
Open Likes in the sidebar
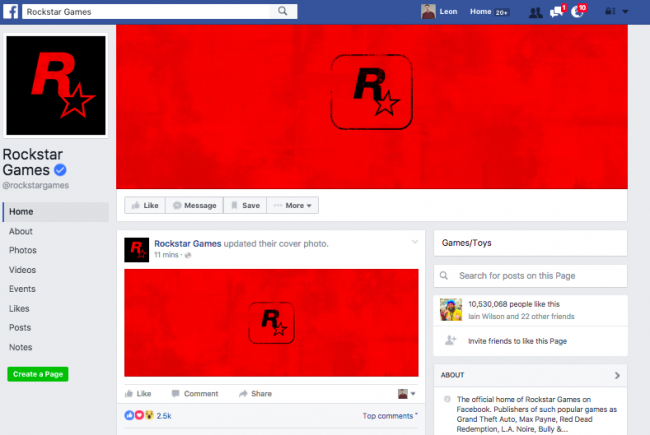[x=19, y=309]
